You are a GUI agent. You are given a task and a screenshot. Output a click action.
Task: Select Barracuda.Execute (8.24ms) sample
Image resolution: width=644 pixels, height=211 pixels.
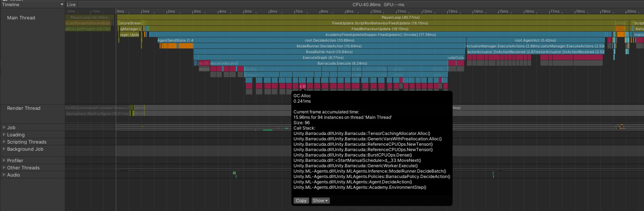click(342, 63)
